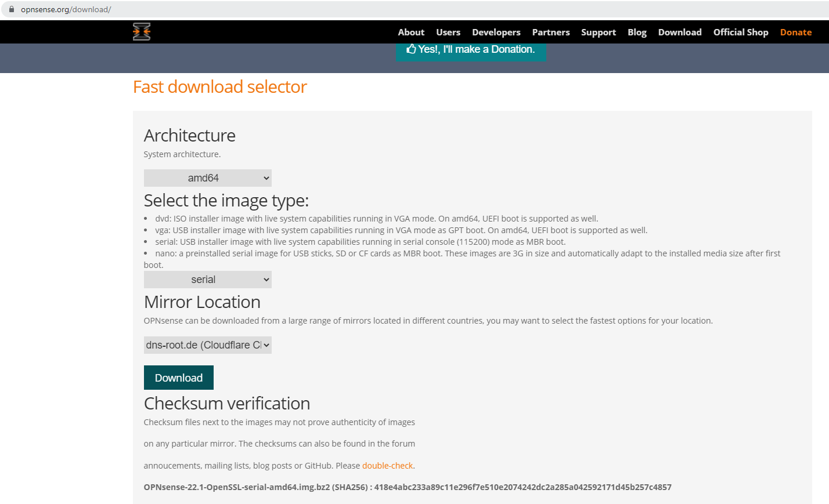Expand the serial image type dropdown

pyautogui.click(x=208, y=280)
